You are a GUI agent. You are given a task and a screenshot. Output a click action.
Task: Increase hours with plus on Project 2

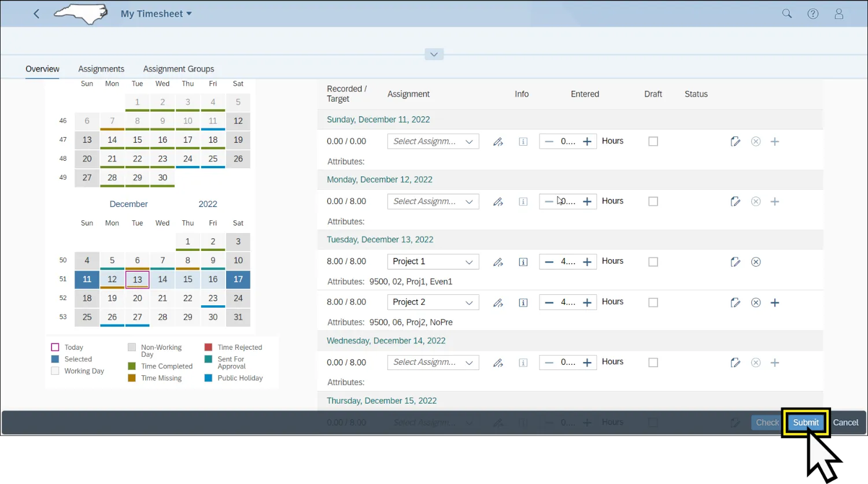coord(587,302)
